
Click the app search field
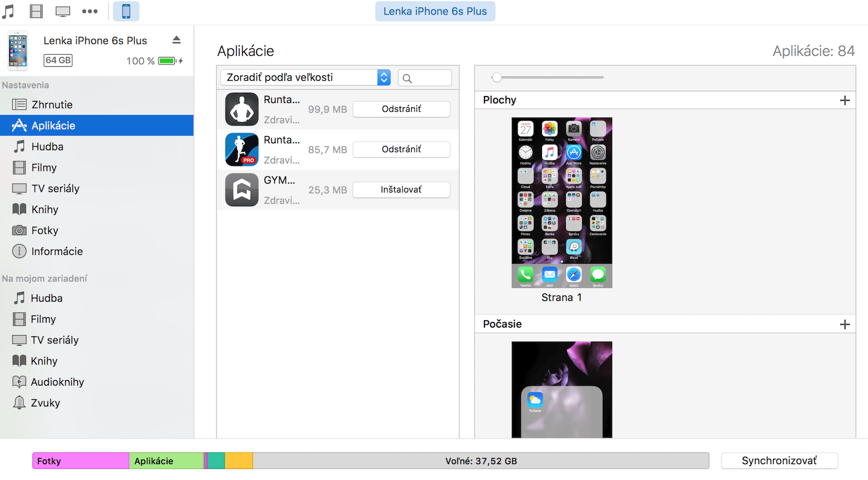[x=425, y=78]
